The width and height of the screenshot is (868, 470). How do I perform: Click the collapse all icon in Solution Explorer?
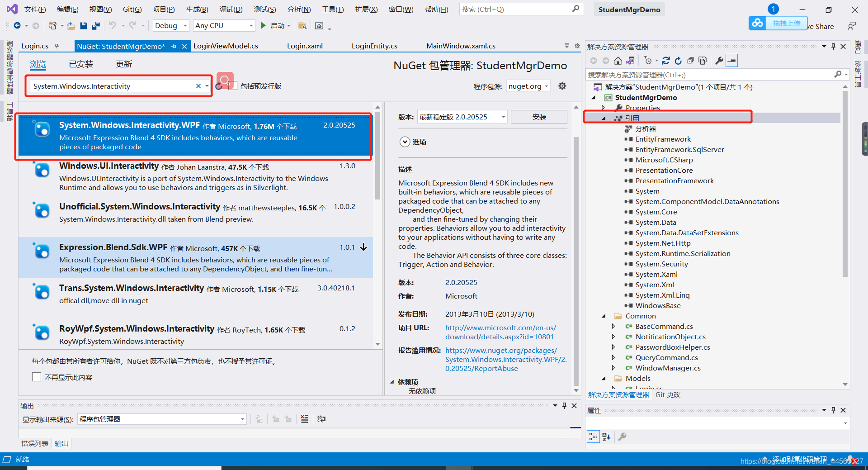[x=690, y=61]
